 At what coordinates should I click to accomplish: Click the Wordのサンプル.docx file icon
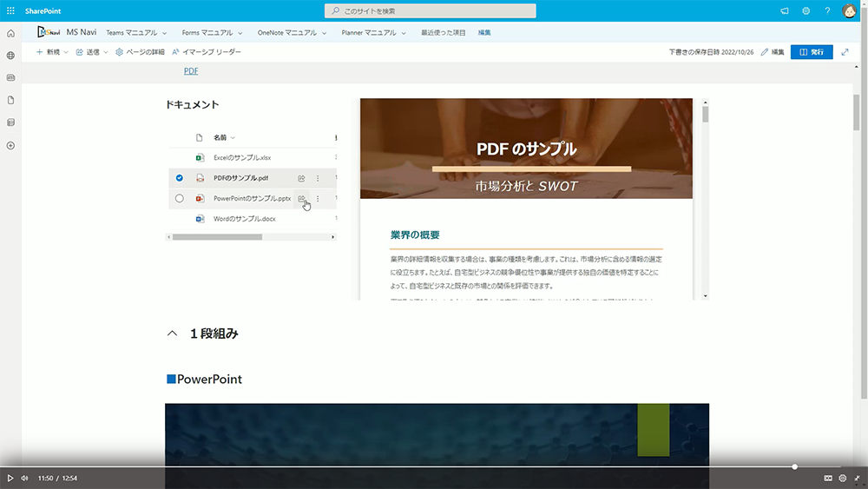pyautogui.click(x=200, y=219)
